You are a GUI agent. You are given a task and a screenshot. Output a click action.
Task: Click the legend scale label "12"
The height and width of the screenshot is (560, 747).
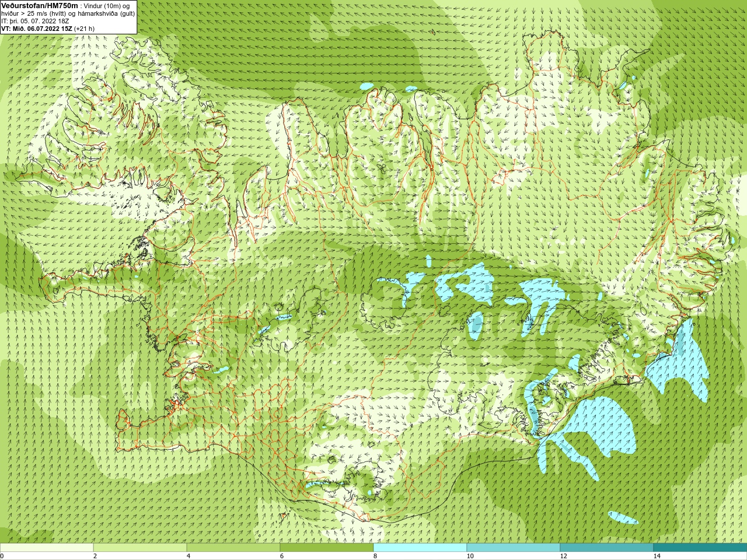pos(563,556)
